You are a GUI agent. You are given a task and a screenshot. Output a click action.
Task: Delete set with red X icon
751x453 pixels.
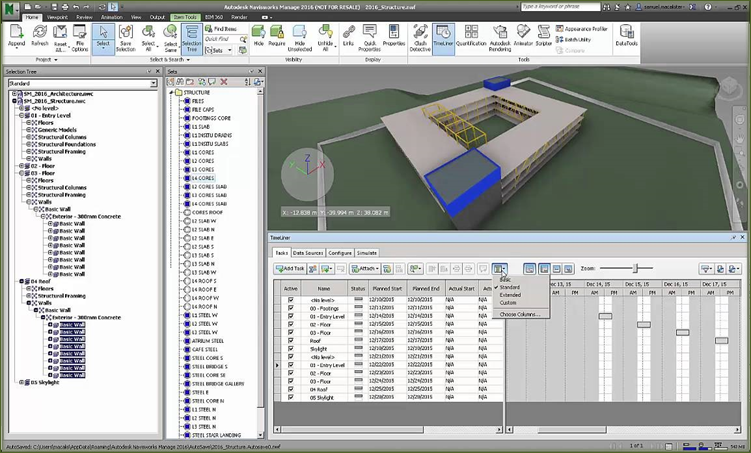223,82
